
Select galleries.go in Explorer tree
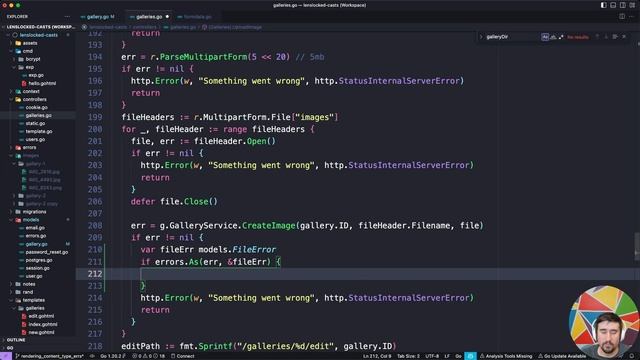click(38, 116)
